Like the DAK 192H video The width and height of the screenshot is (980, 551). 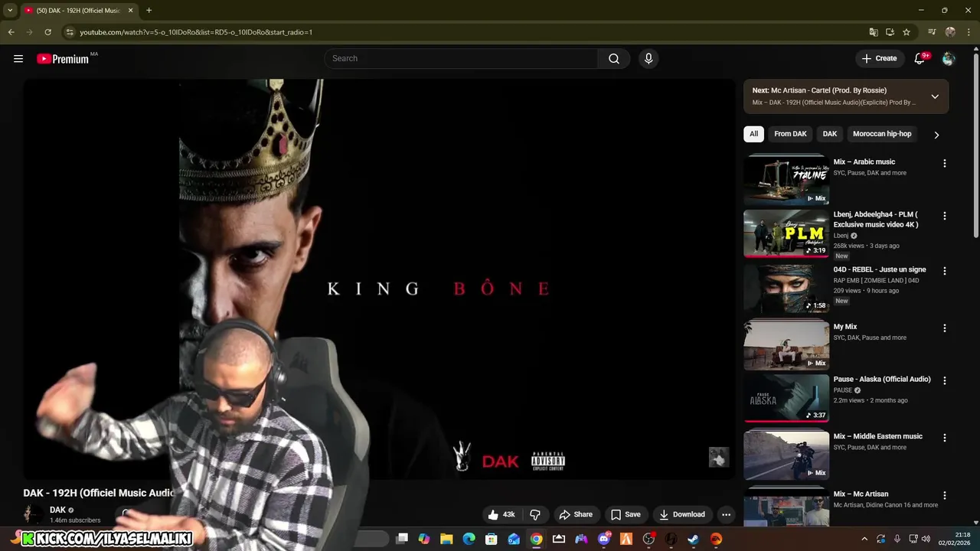[x=501, y=514]
